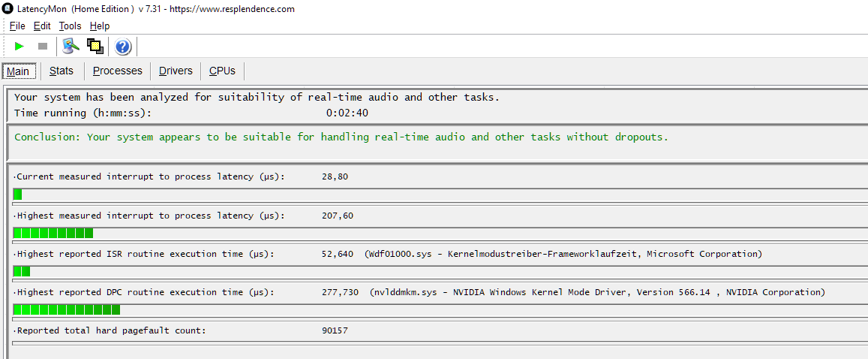The image size is (868, 359).
Task: Click the hard pagefault count 90157
Action: point(335,330)
